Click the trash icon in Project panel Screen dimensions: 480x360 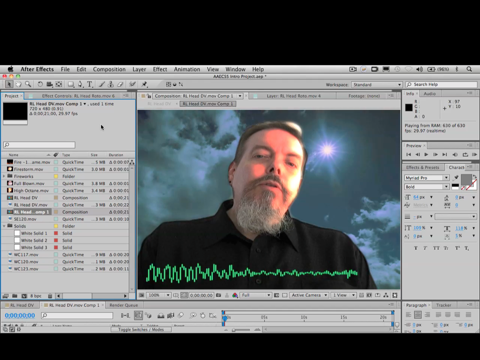click(50, 296)
